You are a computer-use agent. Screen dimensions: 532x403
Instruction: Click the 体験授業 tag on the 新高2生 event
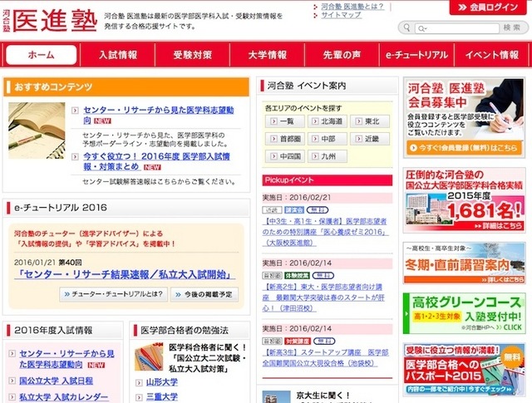click(297, 275)
